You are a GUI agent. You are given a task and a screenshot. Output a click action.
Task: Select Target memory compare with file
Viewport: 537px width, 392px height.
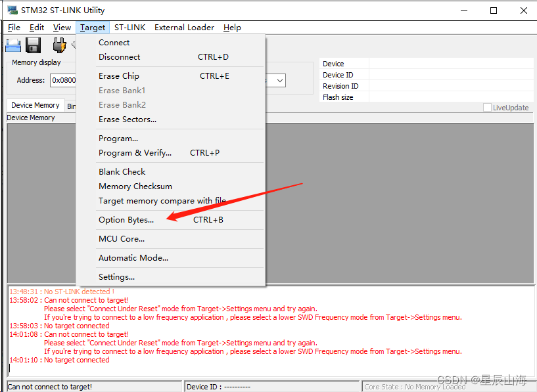(x=170, y=201)
